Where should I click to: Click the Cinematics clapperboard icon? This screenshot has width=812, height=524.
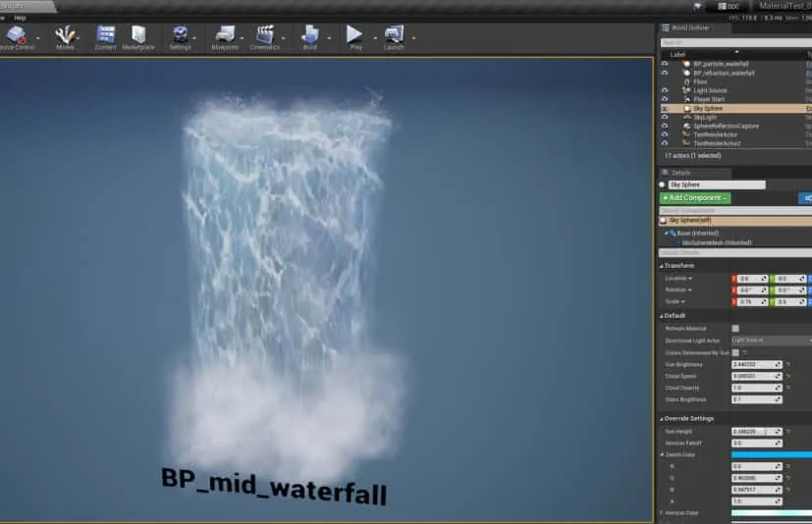tap(264, 35)
